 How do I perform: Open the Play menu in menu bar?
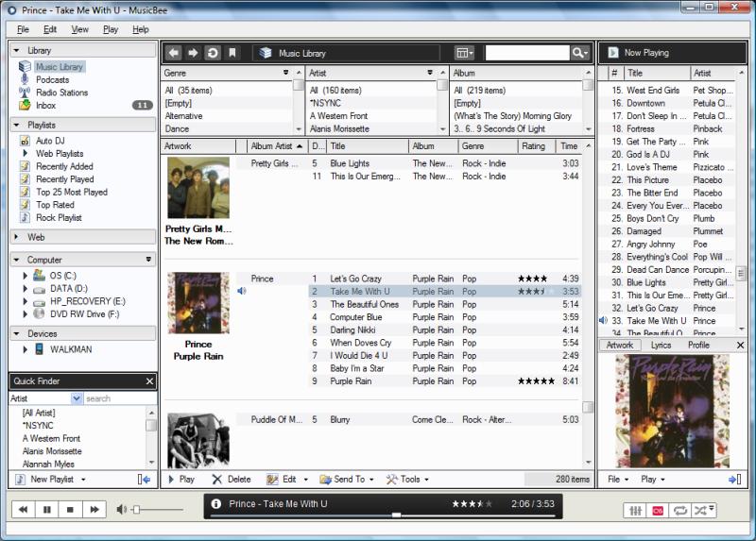pos(111,29)
